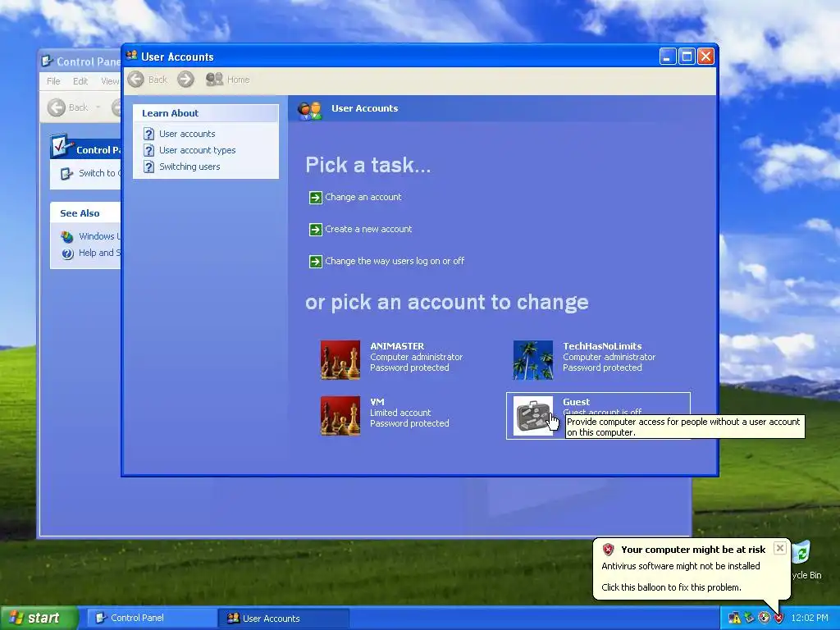Click green arrow icon beside log on or off task

pyautogui.click(x=316, y=262)
